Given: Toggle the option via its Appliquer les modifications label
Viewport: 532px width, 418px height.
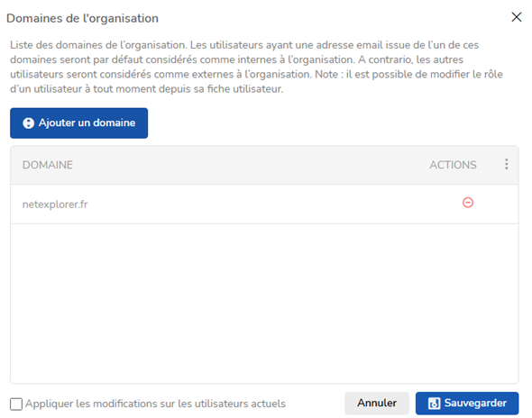Looking at the screenshot, I should pos(155,404).
